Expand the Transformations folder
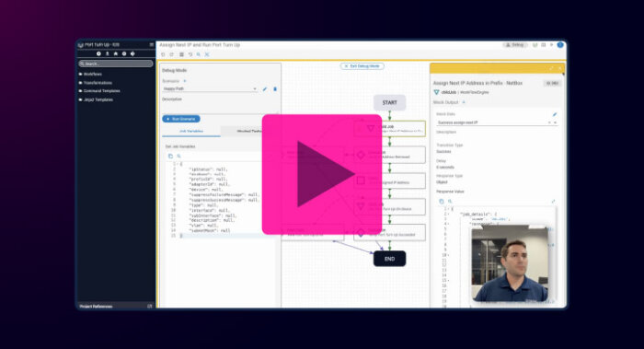644x349 pixels. [96, 83]
